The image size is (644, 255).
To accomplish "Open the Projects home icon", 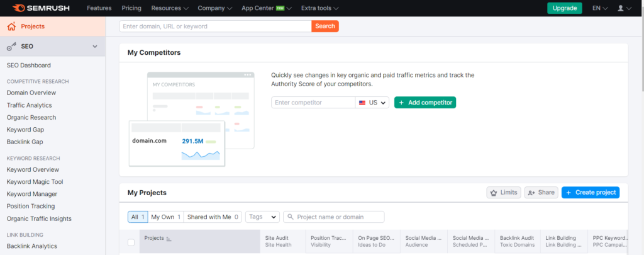I will point(11,26).
